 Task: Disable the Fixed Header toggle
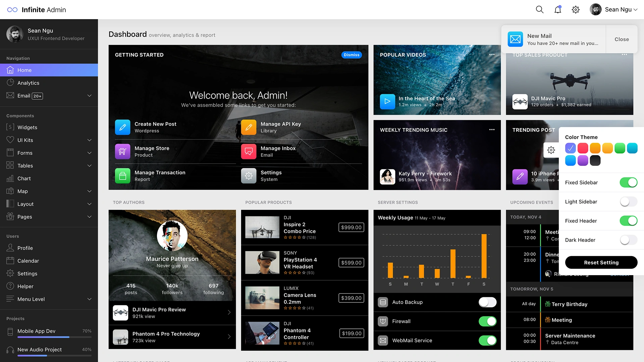click(628, 221)
